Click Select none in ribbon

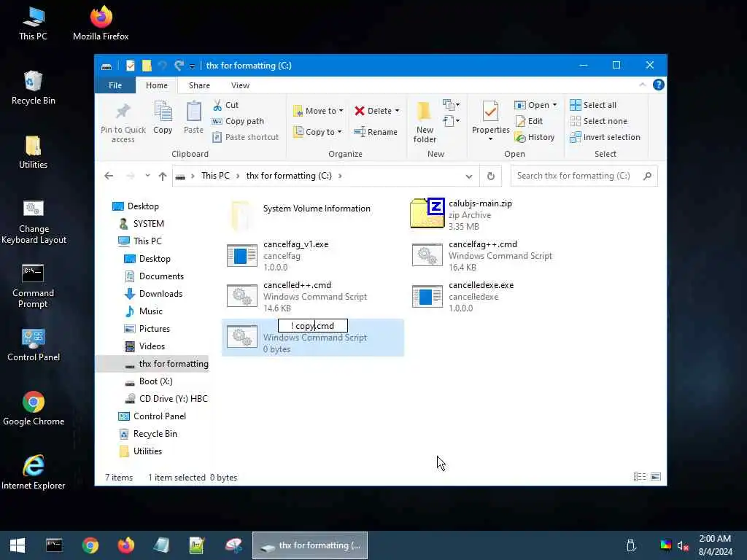coord(599,122)
